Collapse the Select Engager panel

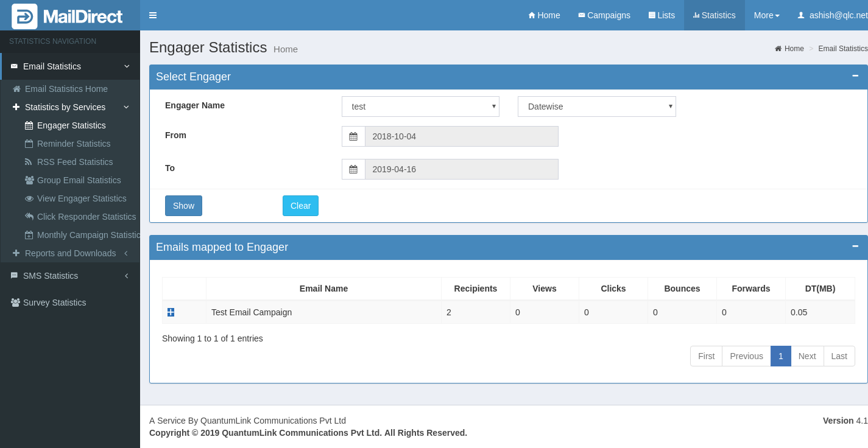(855, 76)
